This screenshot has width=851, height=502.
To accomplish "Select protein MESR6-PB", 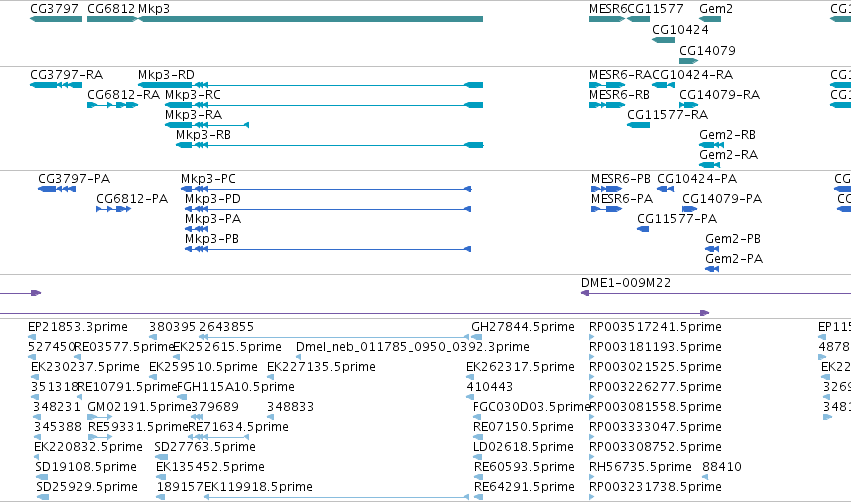I will [606, 189].
